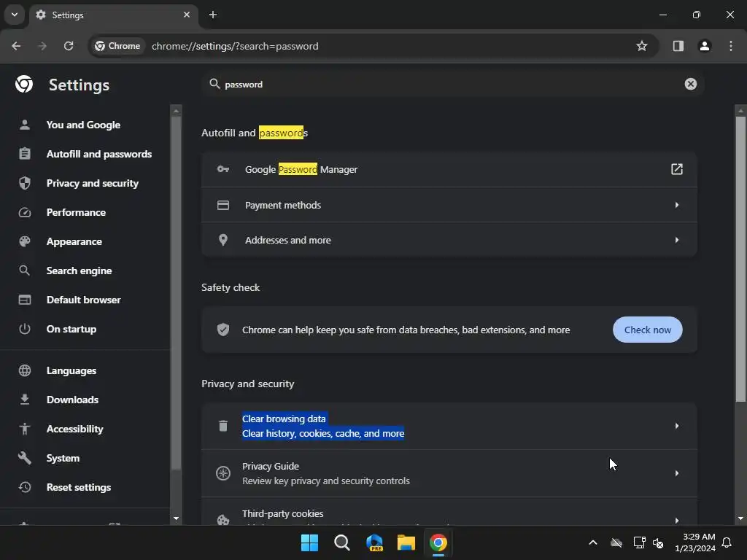The width and height of the screenshot is (747, 560).
Task: Go back to the previous page
Action: coord(16,46)
